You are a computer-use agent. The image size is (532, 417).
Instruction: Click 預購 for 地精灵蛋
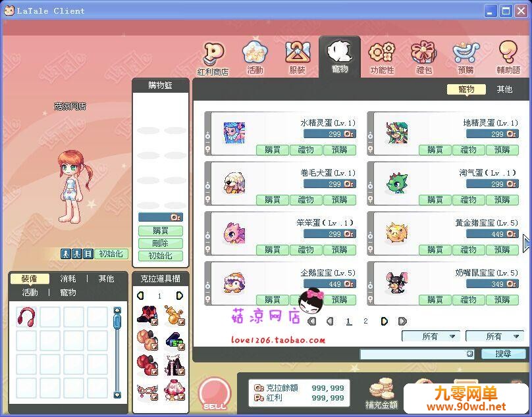tap(502, 150)
